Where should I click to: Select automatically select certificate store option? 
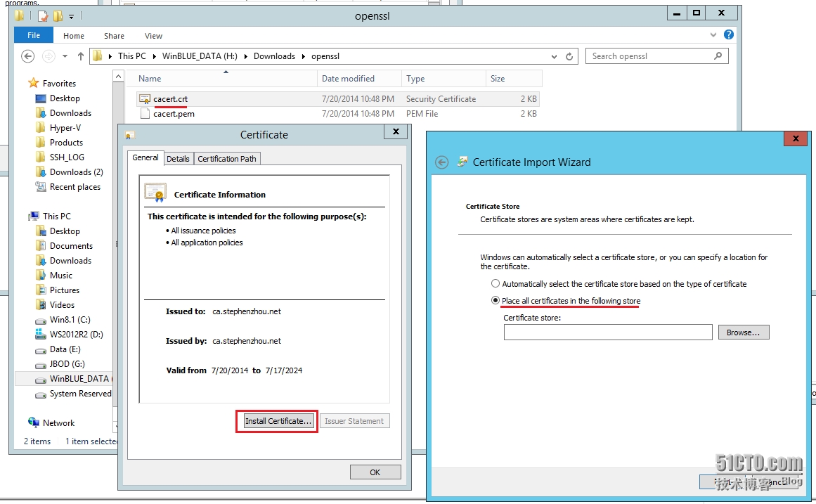[x=496, y=283]
